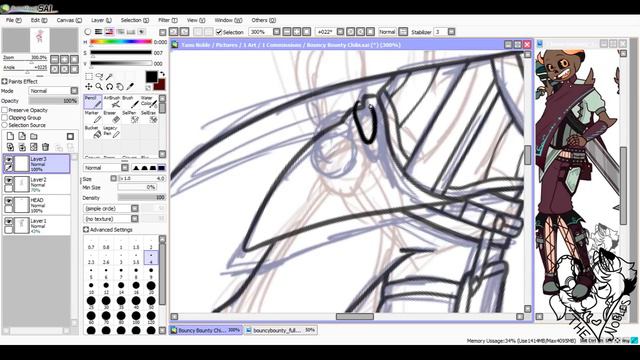Switch to the bouncybounty_full document tab
This screenshot has width=640, height=360.
click(x=280, y=330)
